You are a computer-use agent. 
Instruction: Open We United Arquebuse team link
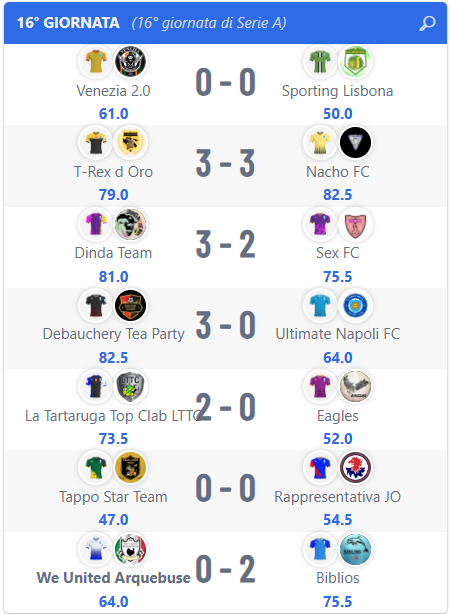tap(114, 578)
